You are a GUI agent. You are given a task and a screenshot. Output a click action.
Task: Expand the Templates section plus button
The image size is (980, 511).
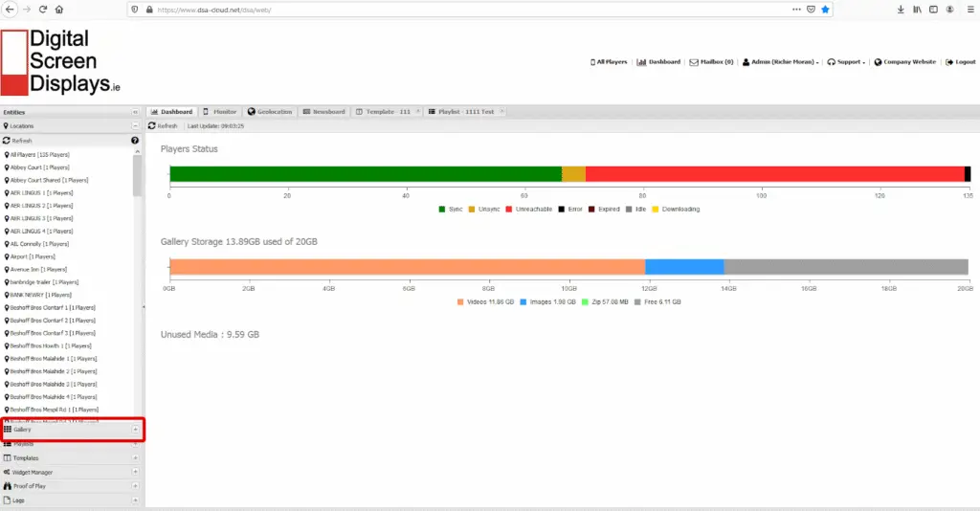(x=135, y=458)
